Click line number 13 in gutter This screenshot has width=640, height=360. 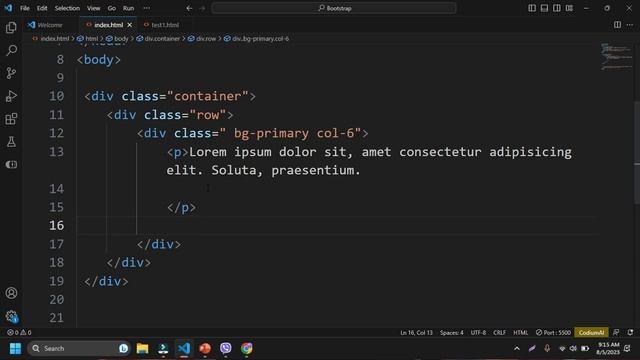pyautogui.click(x=56, y=152)
